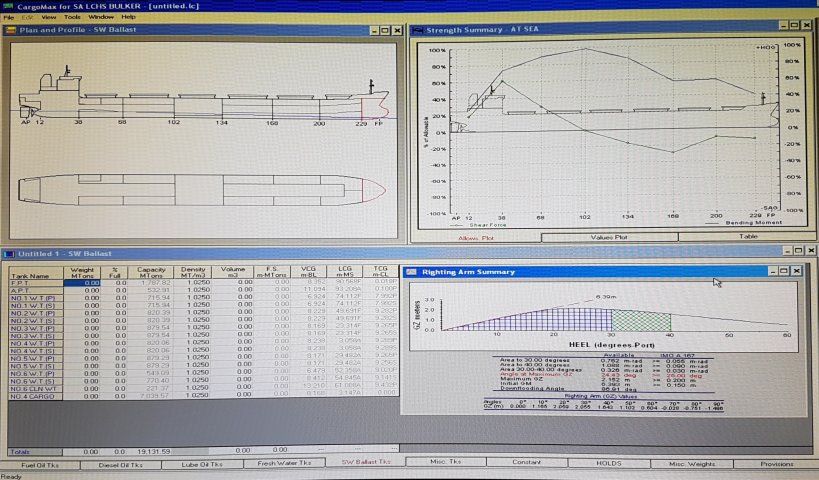Image resolution: width=819 pixels, height=480 pixels.
Task: Switch to Lube Oil Tks tab
Action: [x=202, y=464]
